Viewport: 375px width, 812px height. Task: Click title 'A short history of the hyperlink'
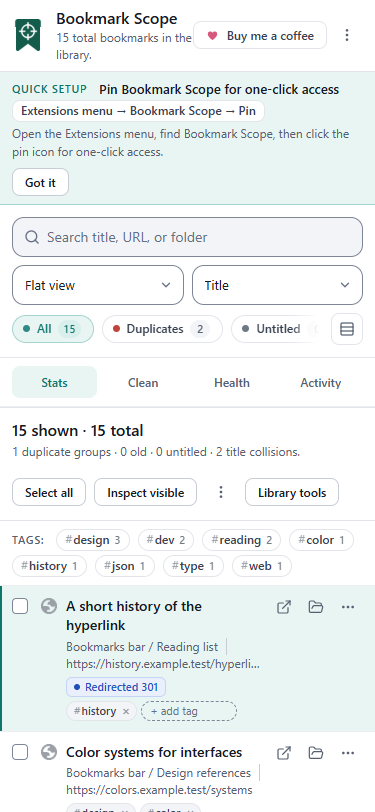[134, 616]
